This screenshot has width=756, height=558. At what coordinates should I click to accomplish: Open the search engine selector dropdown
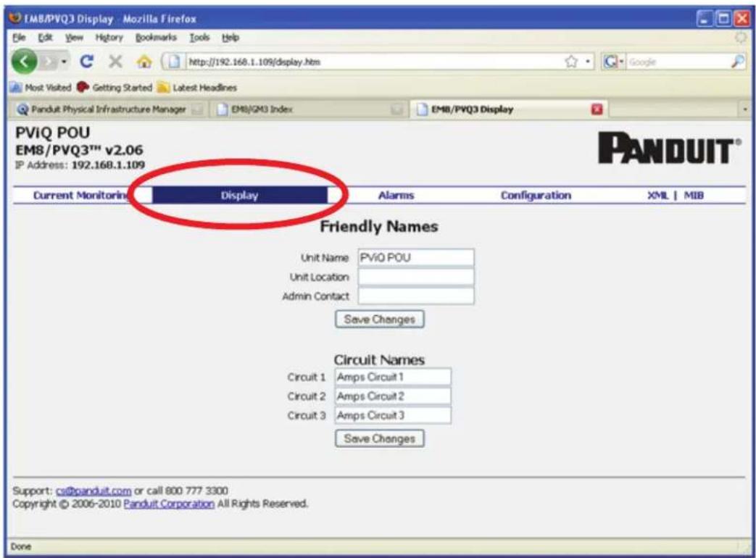point(614,62)
